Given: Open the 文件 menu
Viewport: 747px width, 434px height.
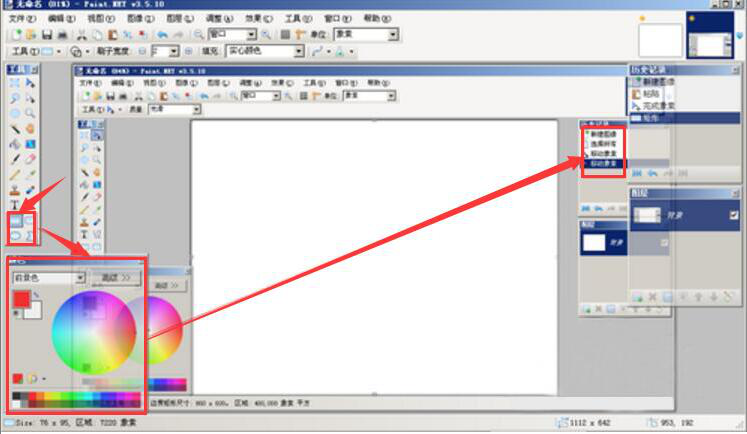Looking at the screenshot, I should tap(22, 18).
